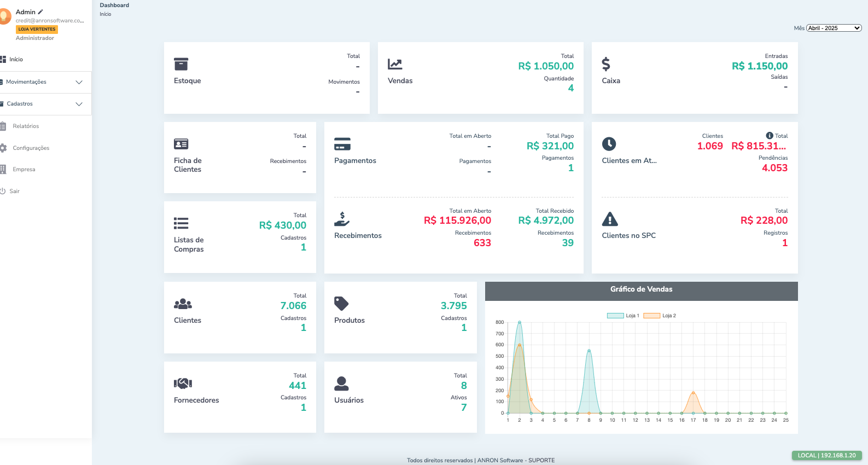Image resolution: width=868 pixels, height=465 pixels.
Task: Click the Estoque archive box icon
Action: point(181,64)
